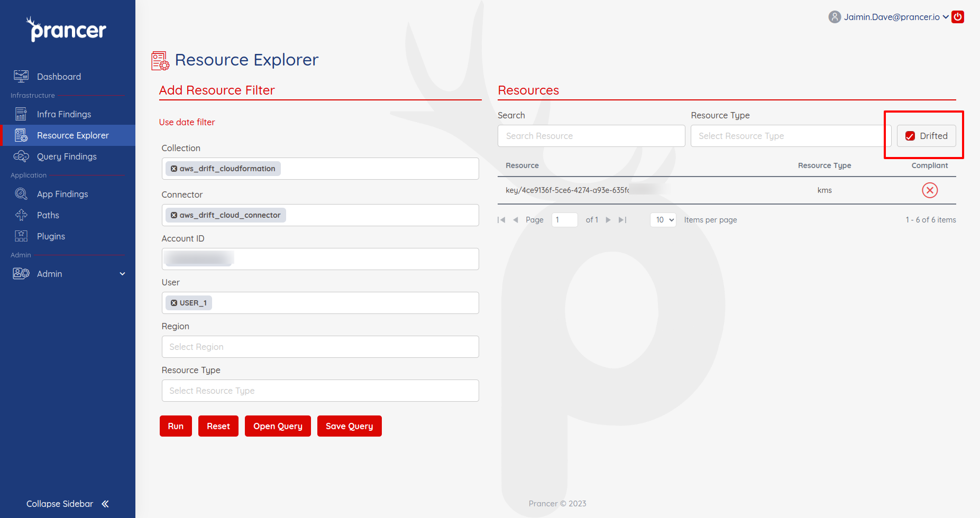Click the kms resource type cell
Viewport: 980px width, 518px height.
pyautogui.click(x=825, y=190)
